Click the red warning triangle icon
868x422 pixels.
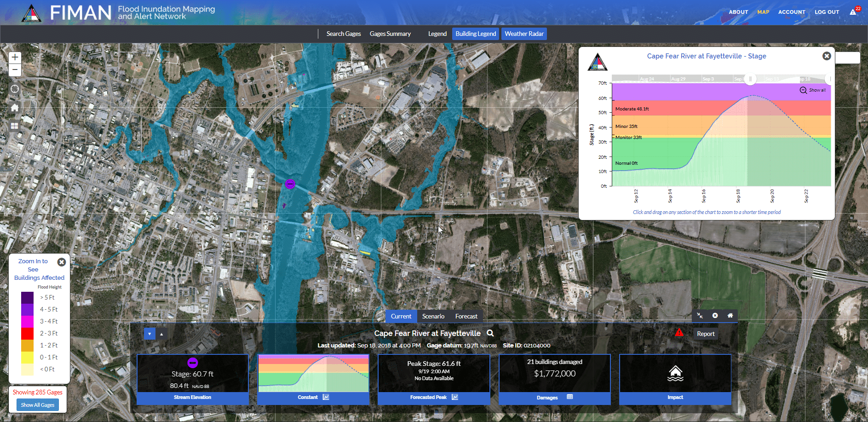(x=679, y=332)
